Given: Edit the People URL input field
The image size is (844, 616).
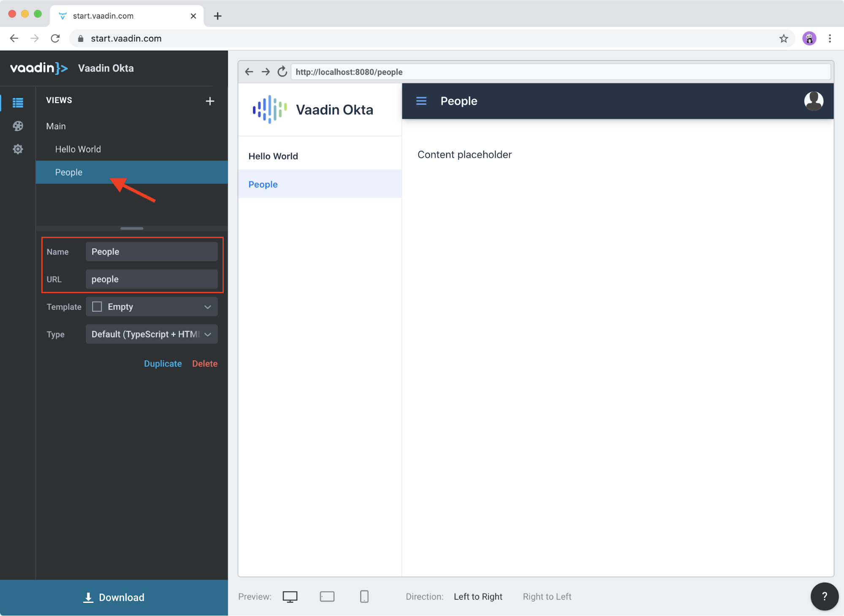Looking at the screenshot, I should (152, 279).
